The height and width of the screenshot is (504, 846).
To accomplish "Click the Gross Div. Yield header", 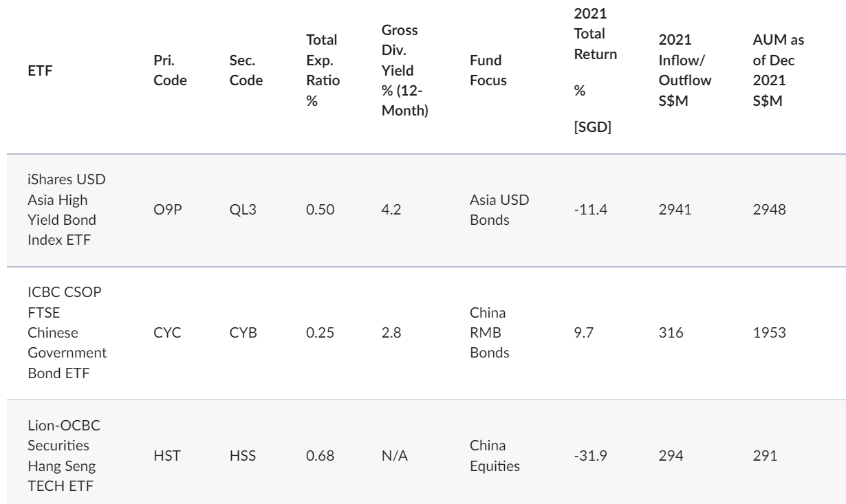I will (404, 71).
